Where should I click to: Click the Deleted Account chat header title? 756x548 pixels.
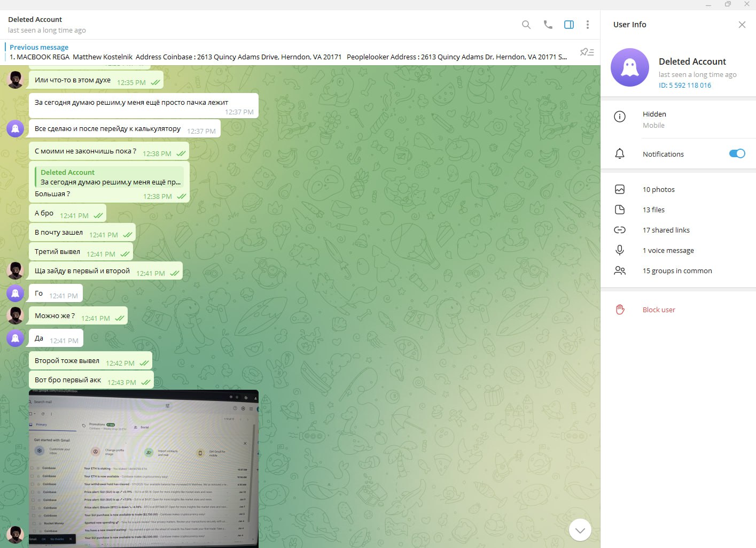tap(35, 19)
